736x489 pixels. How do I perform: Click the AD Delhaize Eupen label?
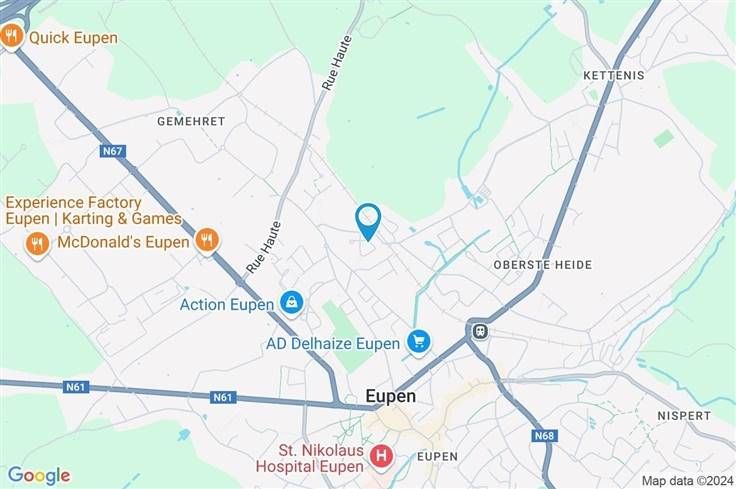click(x=333, y=344)
